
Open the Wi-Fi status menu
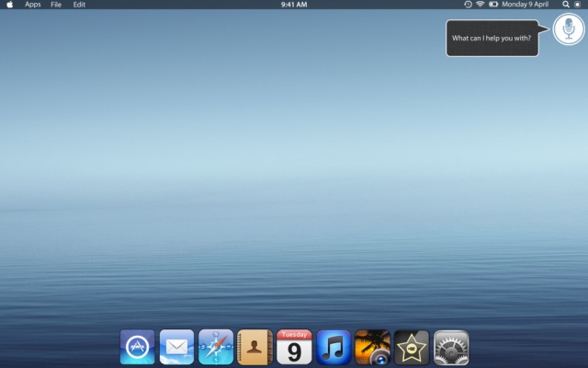pyautogui.click(x=480, y=5)
